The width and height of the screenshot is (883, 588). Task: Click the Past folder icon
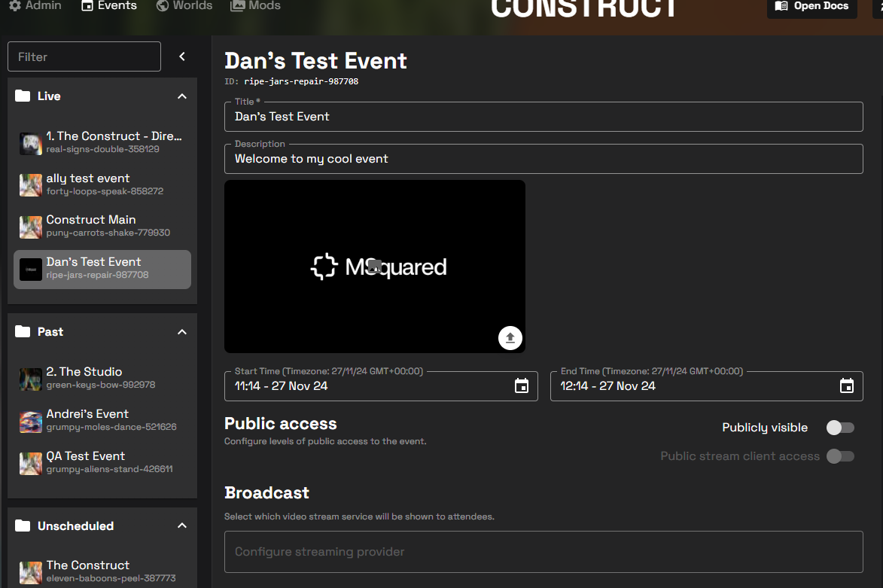click(x=23, y=332)
